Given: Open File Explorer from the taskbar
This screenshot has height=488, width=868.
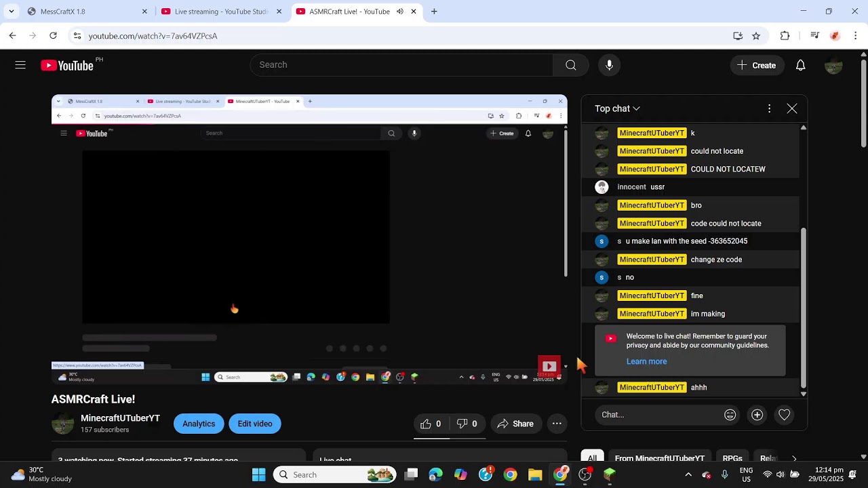Looking at the screenshot, I should coord(535,475).
